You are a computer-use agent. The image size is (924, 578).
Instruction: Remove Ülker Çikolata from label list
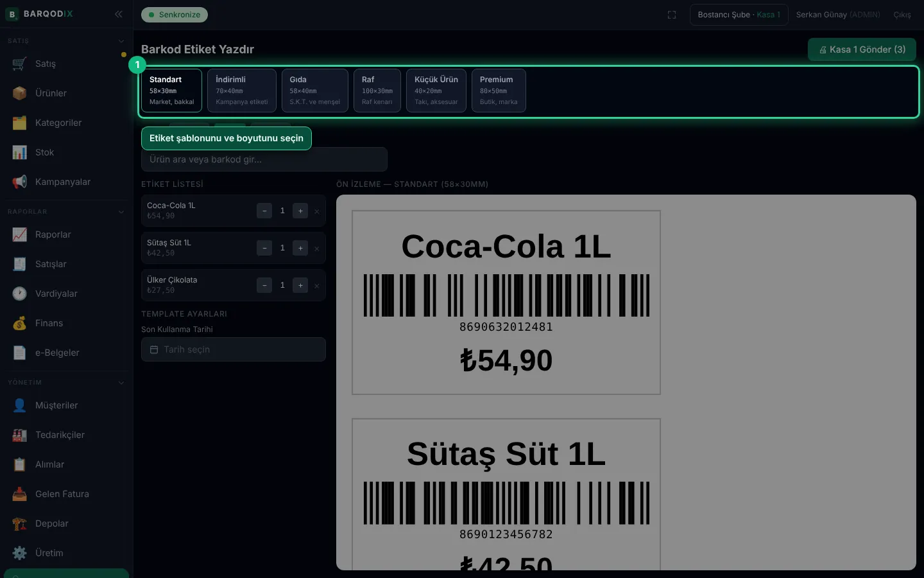(317, 286)
